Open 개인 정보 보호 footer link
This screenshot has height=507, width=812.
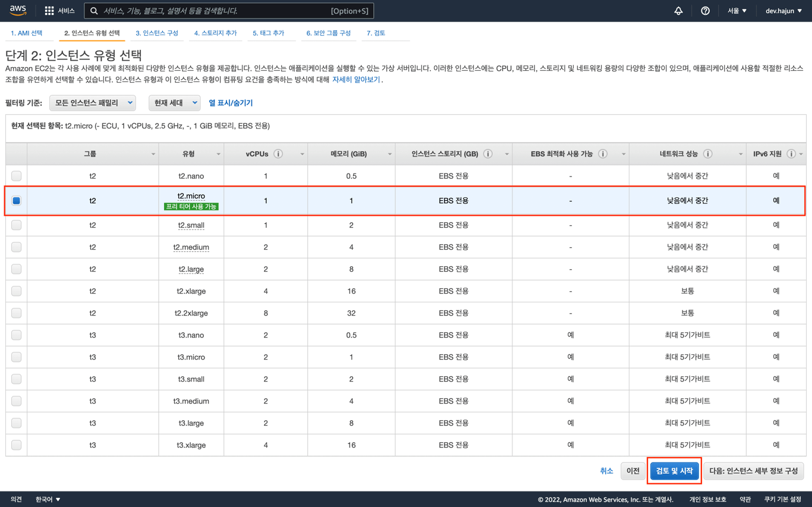(x=708, y=499)
